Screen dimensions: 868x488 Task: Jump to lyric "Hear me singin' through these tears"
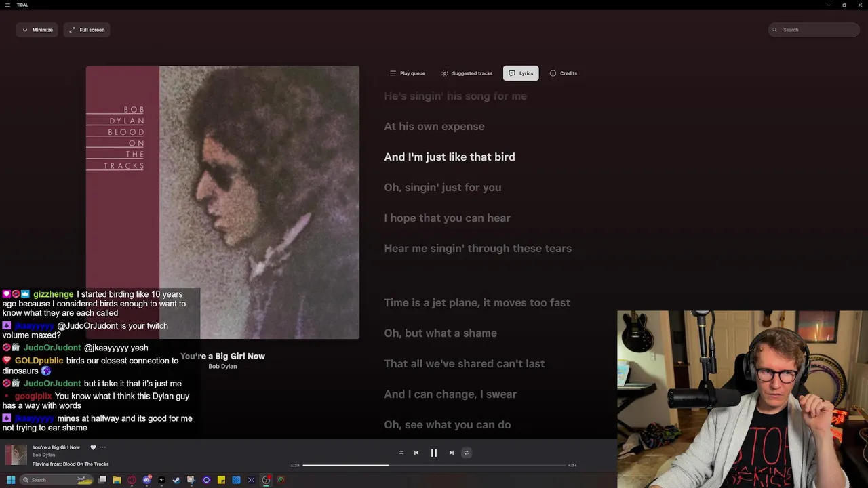(x=478, y=249)
